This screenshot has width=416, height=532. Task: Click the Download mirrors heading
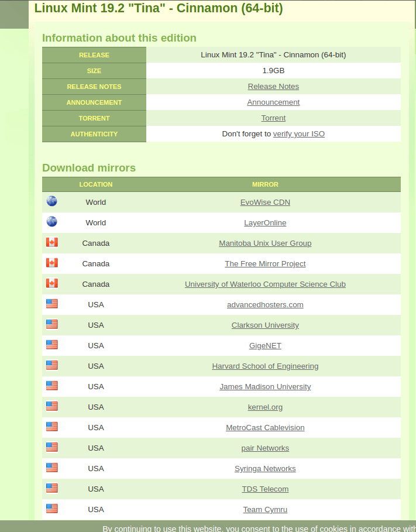(89, 168)
